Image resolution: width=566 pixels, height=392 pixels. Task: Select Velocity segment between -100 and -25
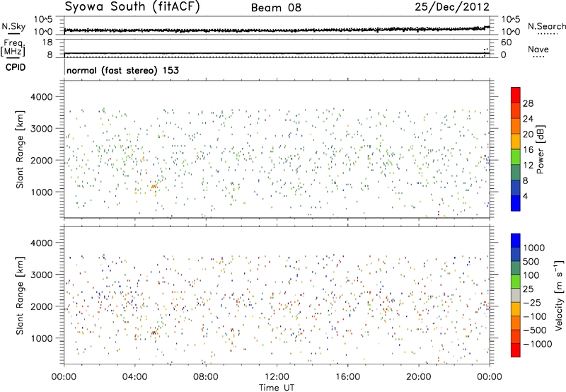(x=516, y=309)
